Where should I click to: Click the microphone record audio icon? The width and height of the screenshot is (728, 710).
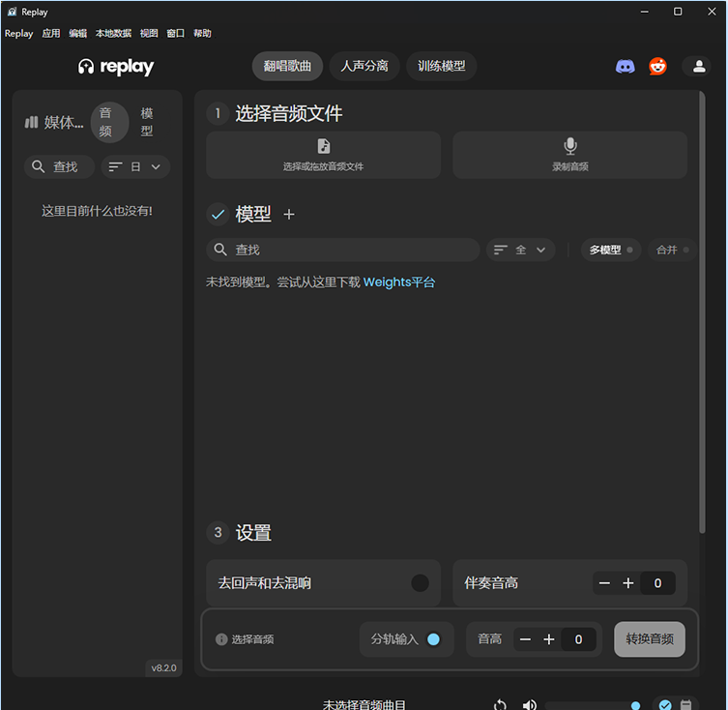coord(570,146)
